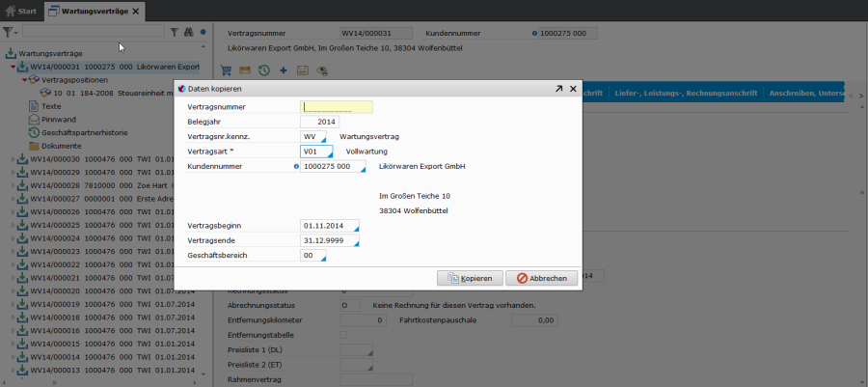The height and width of the screenshot is (387, 868).
Task: Open the Pinnwand entry
Action: tap(59, 120)
